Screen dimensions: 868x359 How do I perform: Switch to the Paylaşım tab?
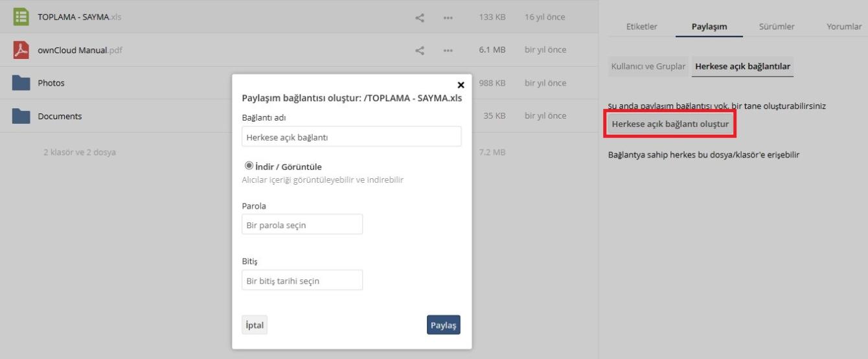pyautogui.click(x=709, y=27)
